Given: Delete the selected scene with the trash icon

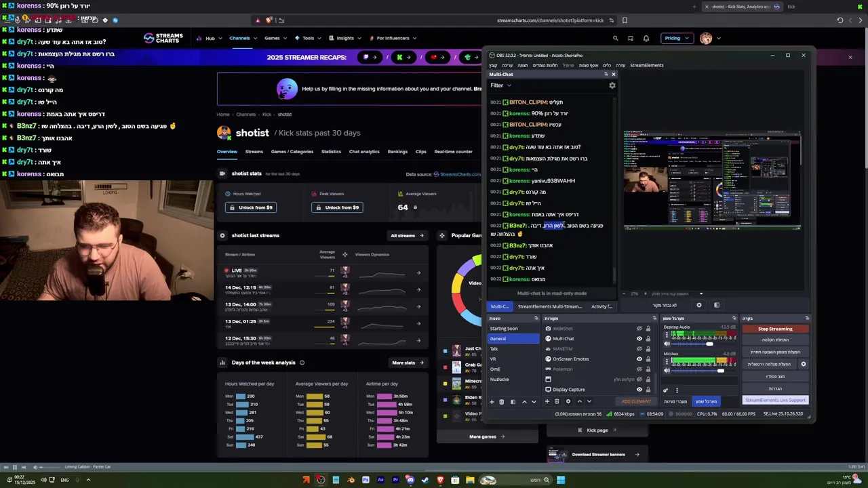Looking at the screenshot, I should [x=502, y=402].
